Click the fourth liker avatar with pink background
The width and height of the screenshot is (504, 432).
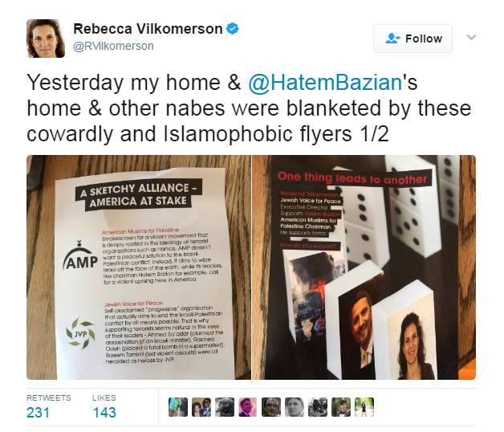pos(248,407)
